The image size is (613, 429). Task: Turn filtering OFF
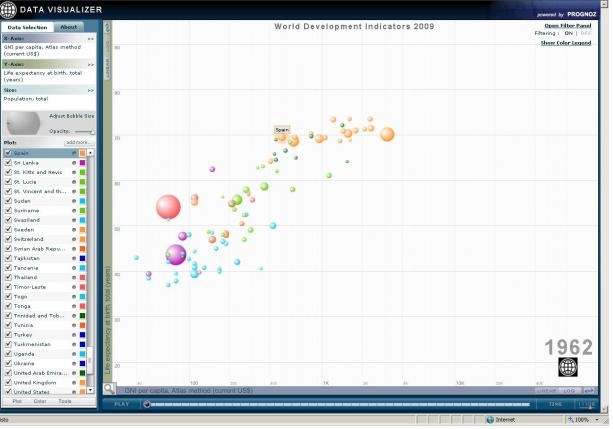586,33
